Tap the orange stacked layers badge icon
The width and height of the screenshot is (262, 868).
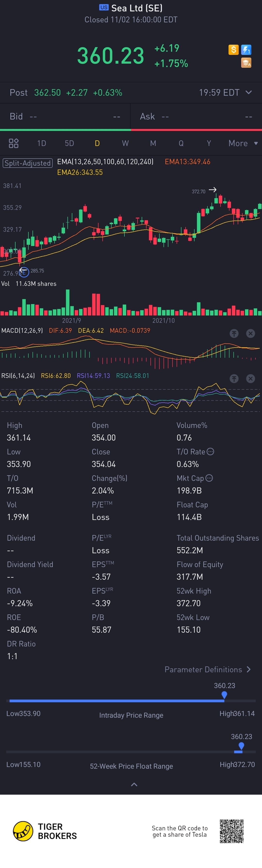246,63
